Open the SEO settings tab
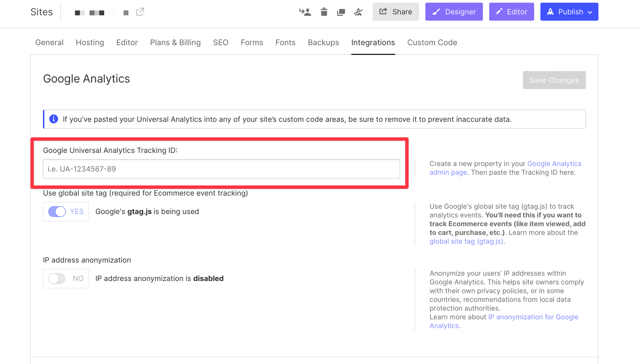Image resolution: width=639 pixels, height=364 pixels. tap(220, 42)
